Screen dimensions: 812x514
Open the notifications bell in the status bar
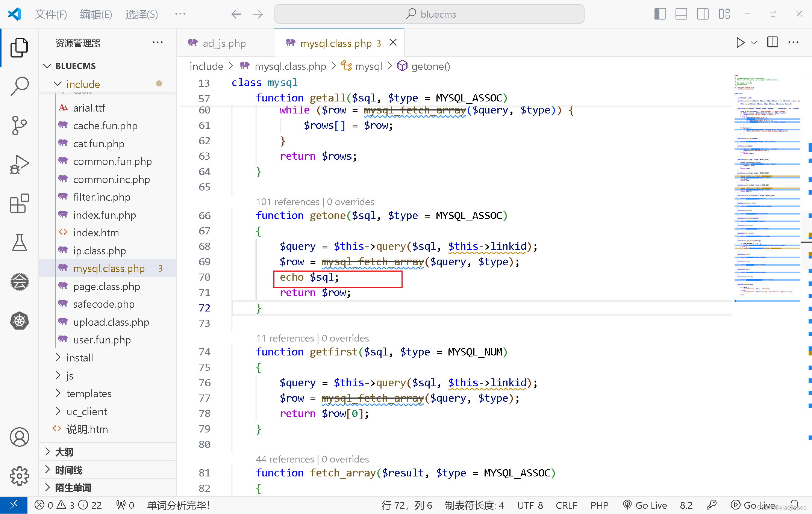pos(795,505)
